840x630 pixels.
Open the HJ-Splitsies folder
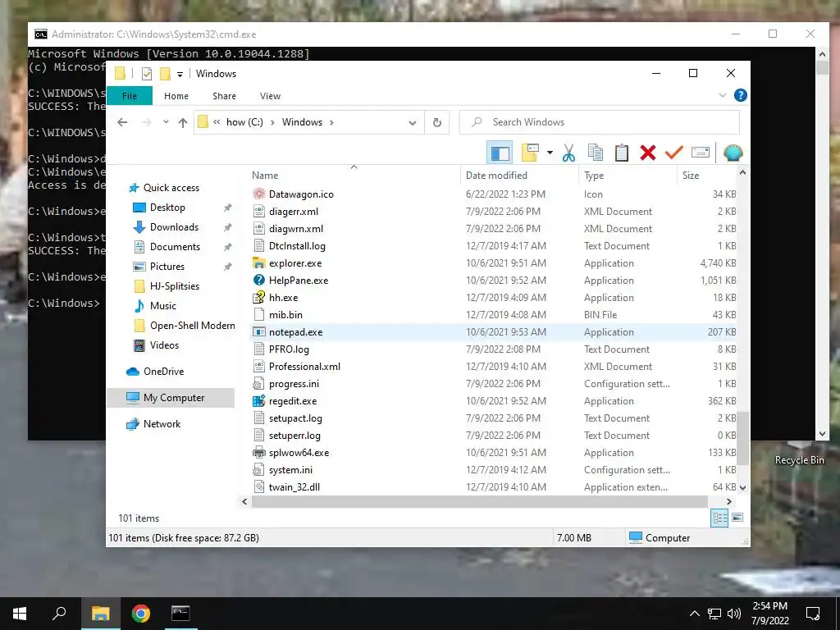(x=175, y=286)
